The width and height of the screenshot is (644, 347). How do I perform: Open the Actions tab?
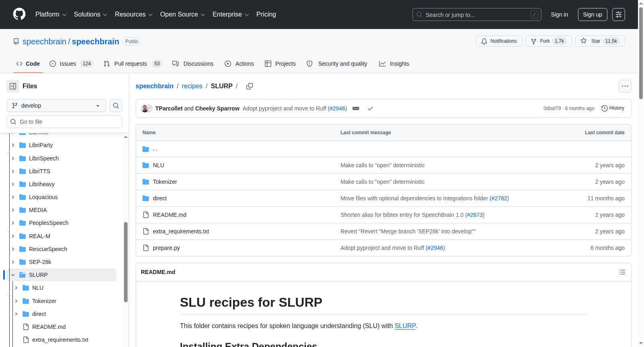click(x=239, y=64)
